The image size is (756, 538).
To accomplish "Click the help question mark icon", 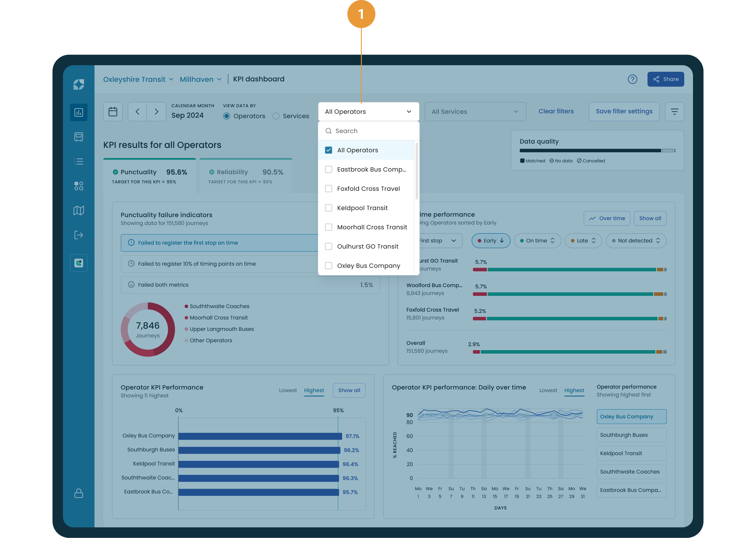I will point(632,79).
